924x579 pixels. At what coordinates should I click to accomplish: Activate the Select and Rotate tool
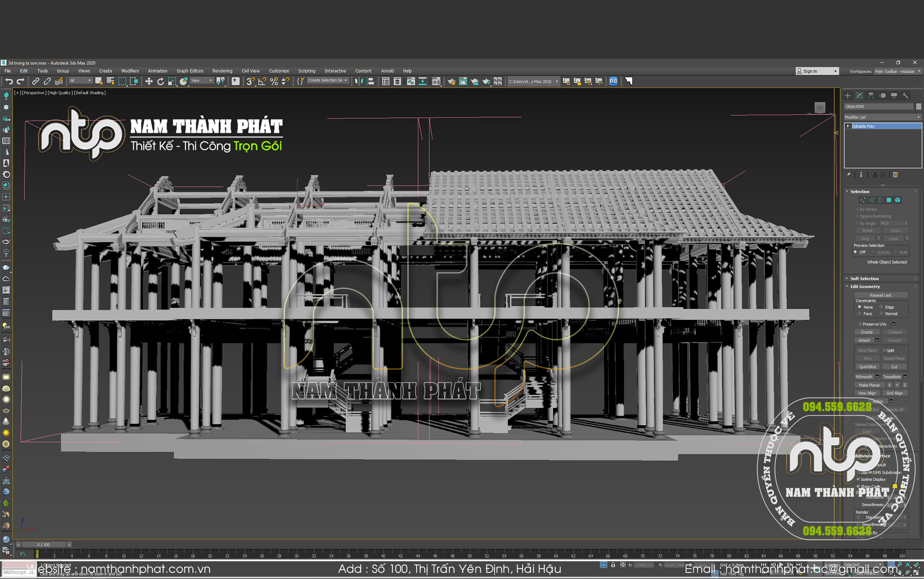pyautogui.click(x=161, y=81)
